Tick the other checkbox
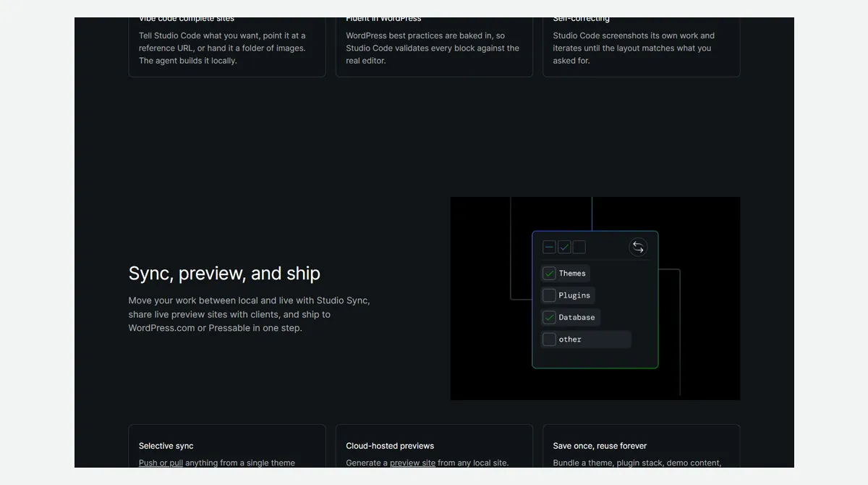Viewport: 868px width, 485px height. [x=549, y=339]
